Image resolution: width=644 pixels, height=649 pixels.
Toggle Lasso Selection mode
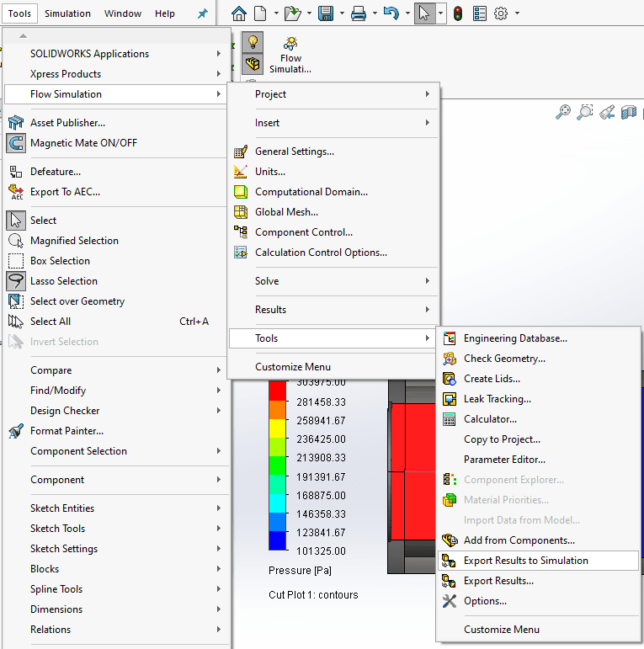(117, 281)
